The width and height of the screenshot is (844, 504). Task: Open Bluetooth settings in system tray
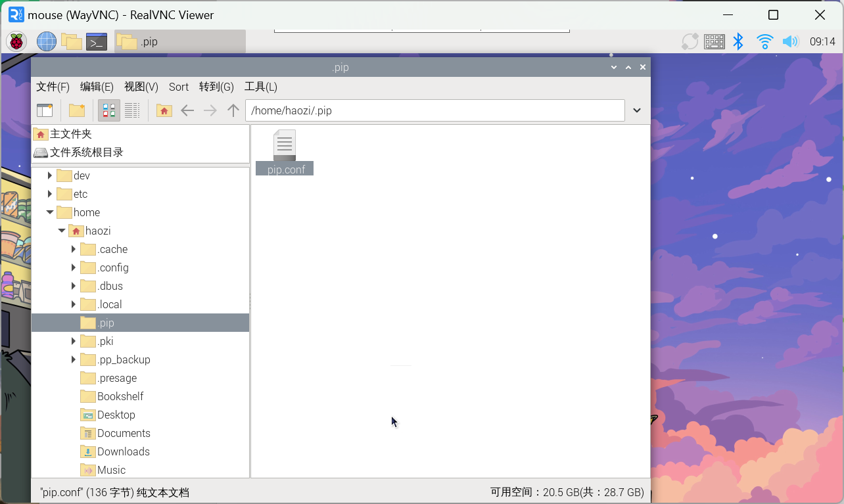[738, 42]
